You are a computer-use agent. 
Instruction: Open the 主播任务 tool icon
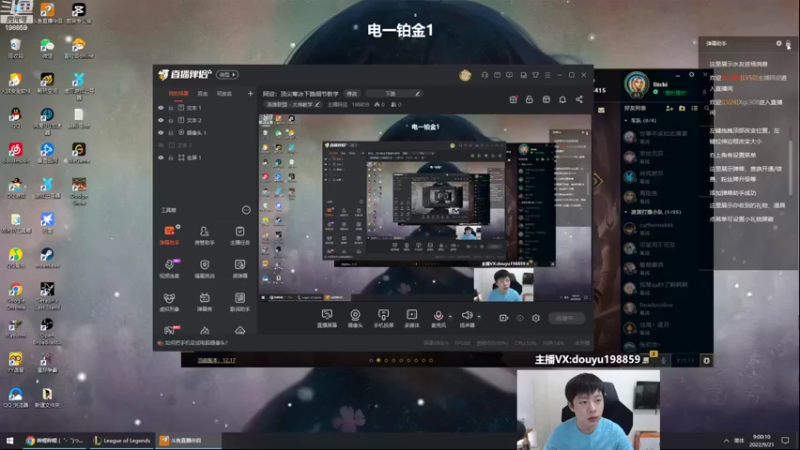point(239,235)
